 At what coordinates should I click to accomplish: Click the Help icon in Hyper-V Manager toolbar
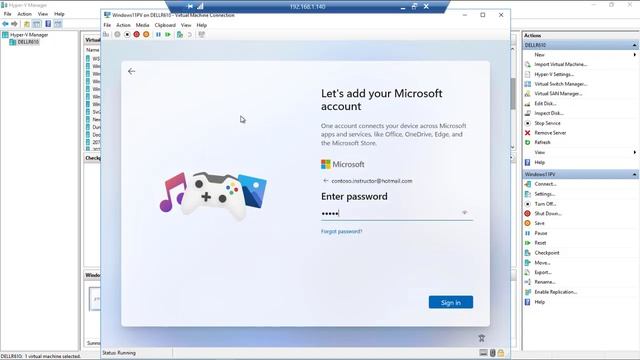[48, 24]
